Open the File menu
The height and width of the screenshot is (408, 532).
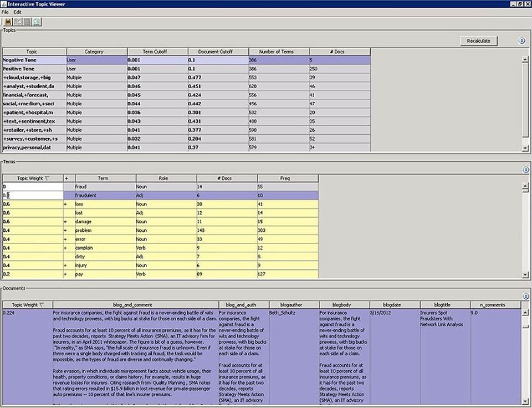coord(5,12)
